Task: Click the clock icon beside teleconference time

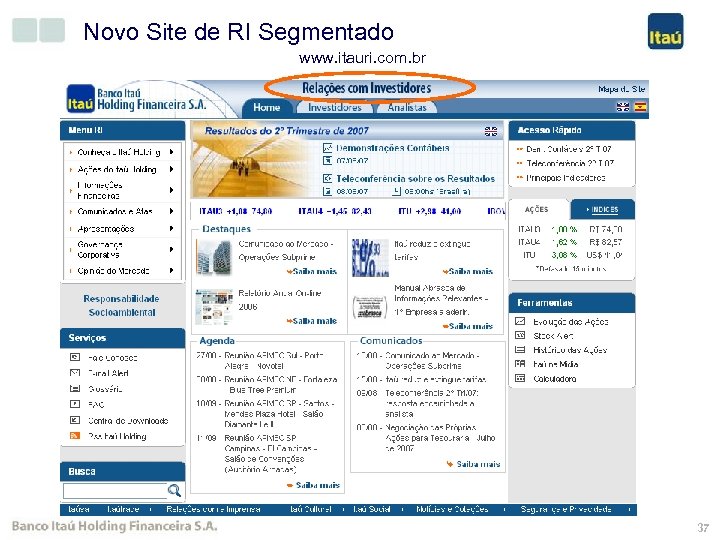Action: pyautogui.click(x=397, y=191)
